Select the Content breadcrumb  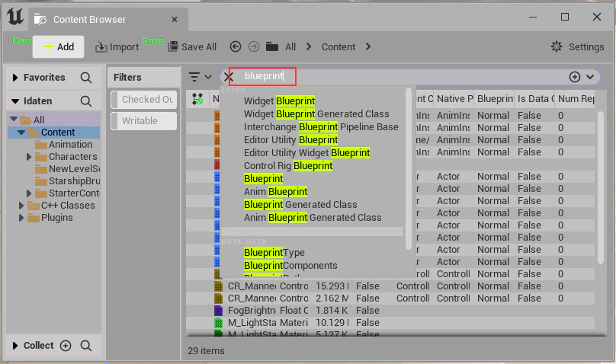pyautogui.click(x=338, y=47)
